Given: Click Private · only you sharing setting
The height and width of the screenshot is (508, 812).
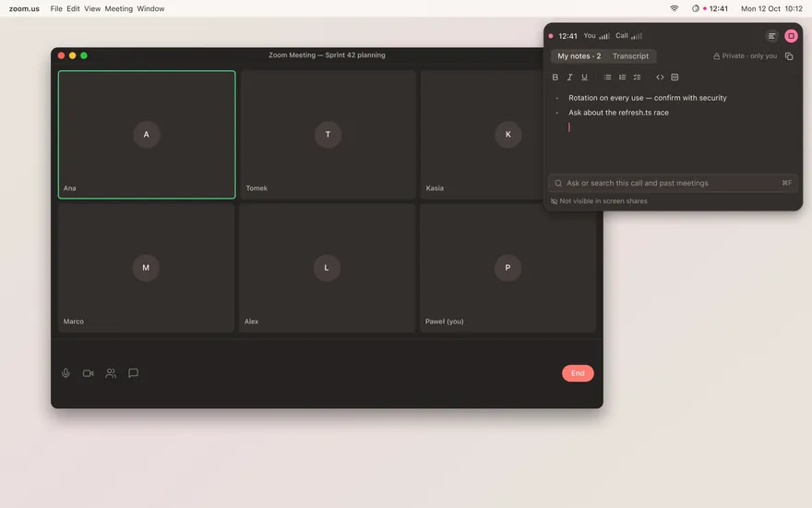Looking at the screenshot, I should pos(745,56).
